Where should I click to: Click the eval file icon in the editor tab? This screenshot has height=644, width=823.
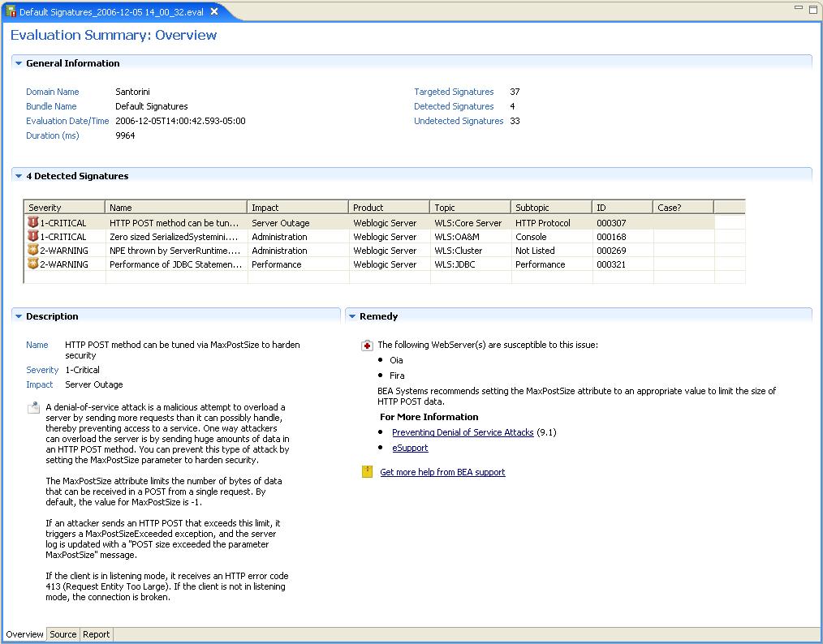coord(11,11)
